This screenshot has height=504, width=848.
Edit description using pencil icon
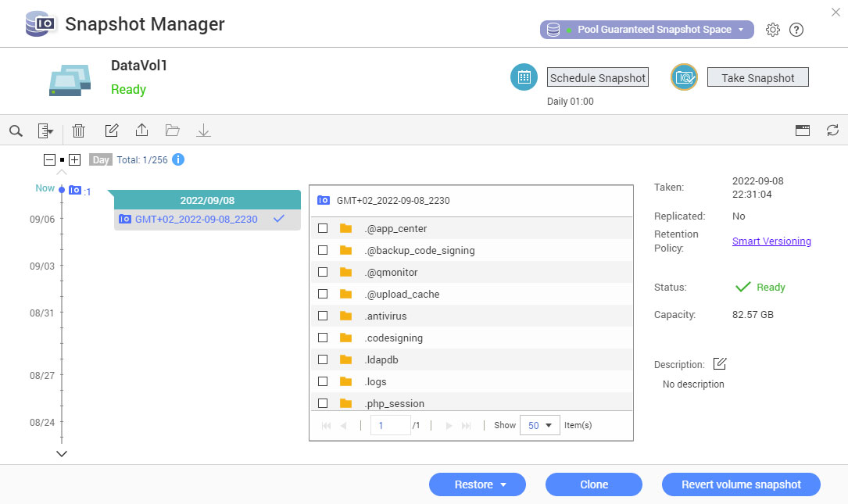coord(720,364)
